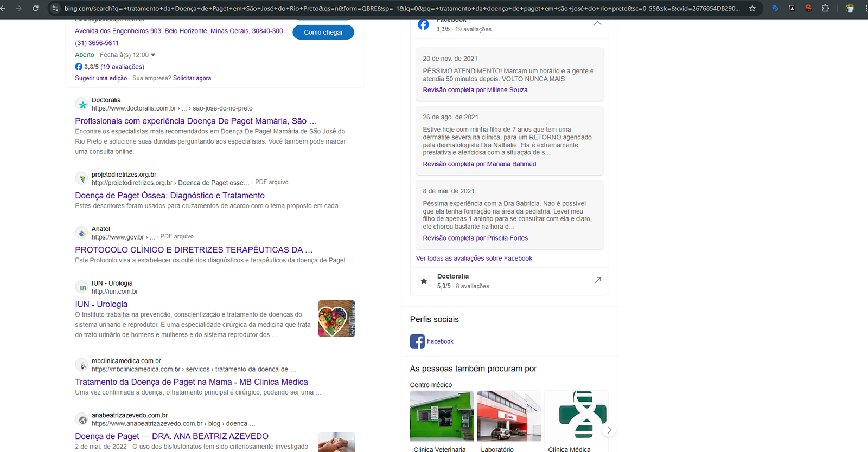Show next related places carousel arrow
The height and width of the screenshot is (452, 868).
coord(609,430)
